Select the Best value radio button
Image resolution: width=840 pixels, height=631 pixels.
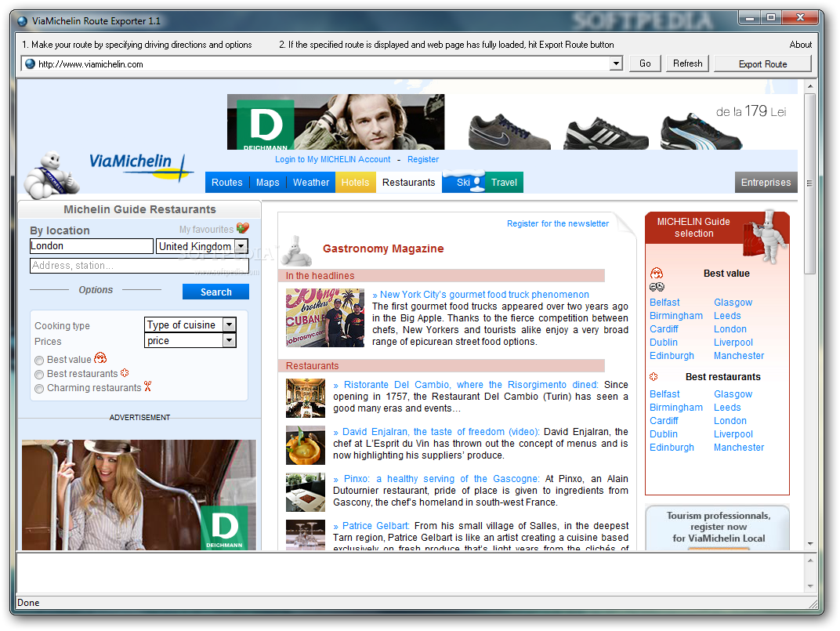pos(39,361)
